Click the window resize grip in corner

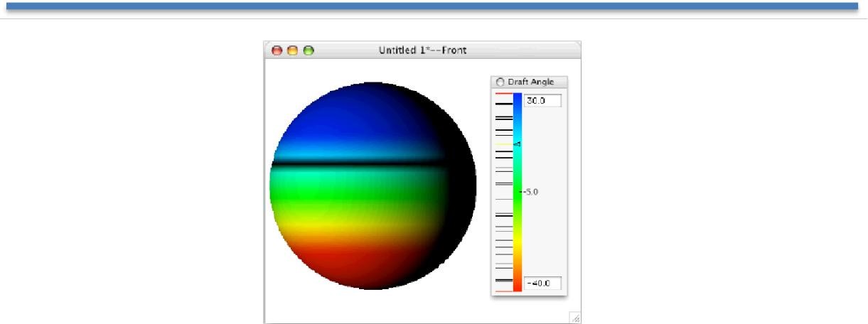pos(576,319)
